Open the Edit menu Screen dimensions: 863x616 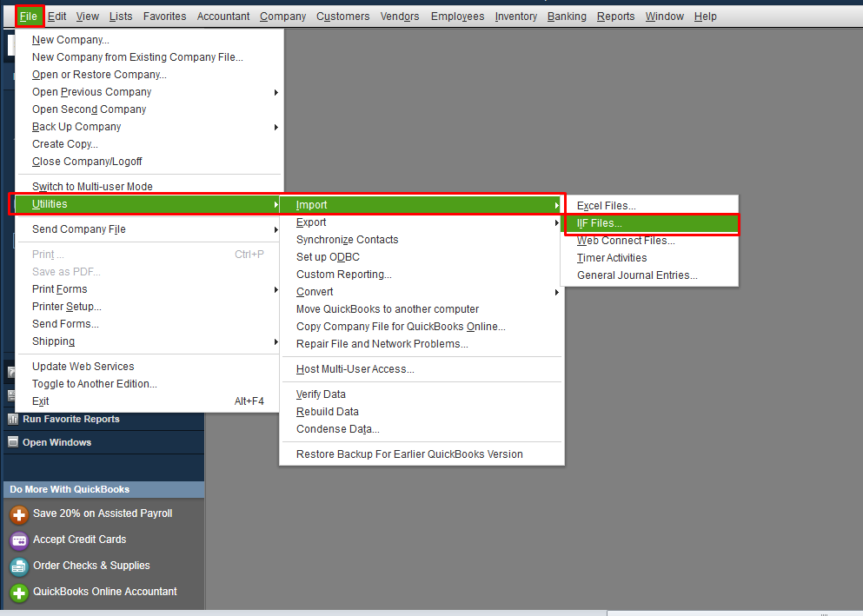pyautogui.click(x=56, y=17)
